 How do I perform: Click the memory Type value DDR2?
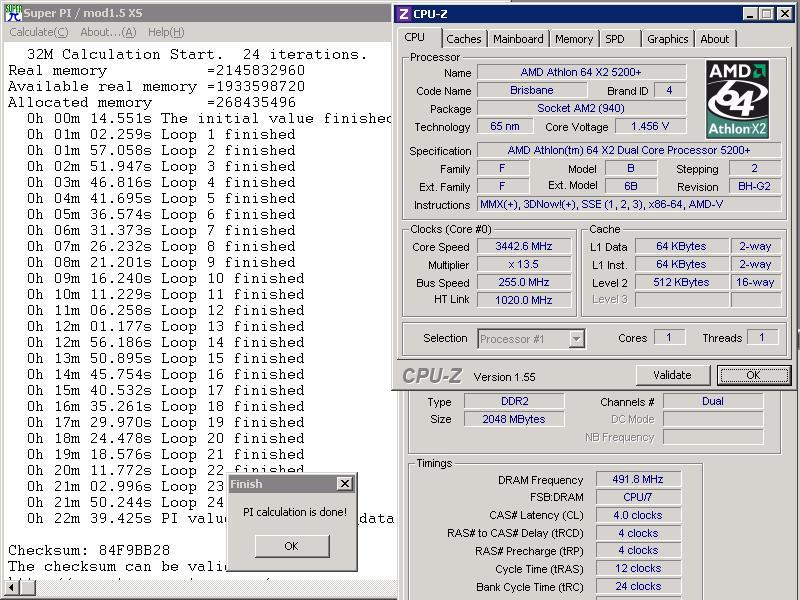click(514, 401)
